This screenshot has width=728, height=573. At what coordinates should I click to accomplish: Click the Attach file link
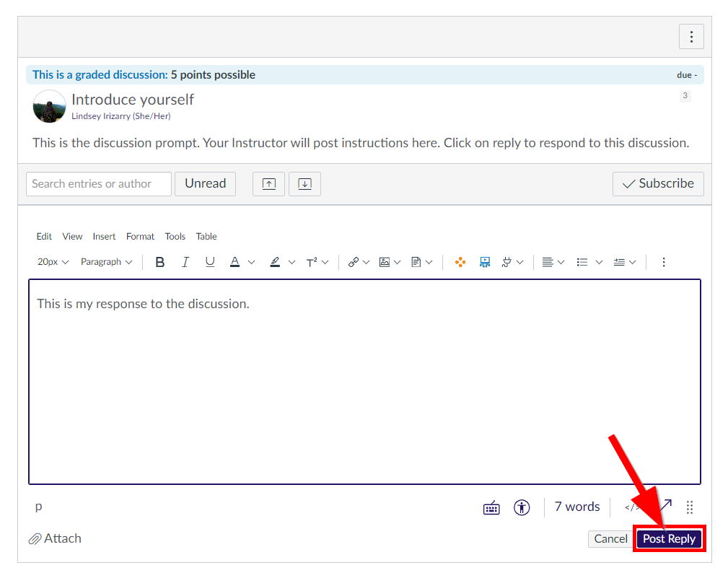point(55,538)
